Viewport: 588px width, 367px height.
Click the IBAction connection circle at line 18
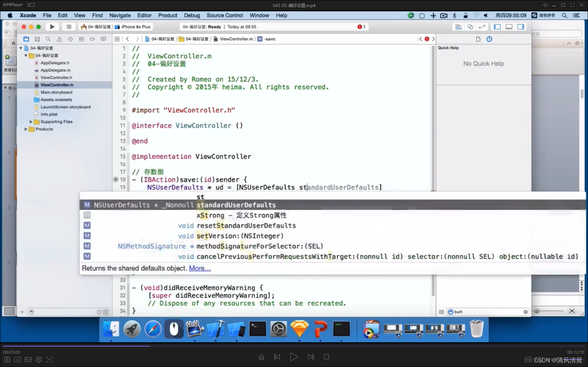click(116, 179)
